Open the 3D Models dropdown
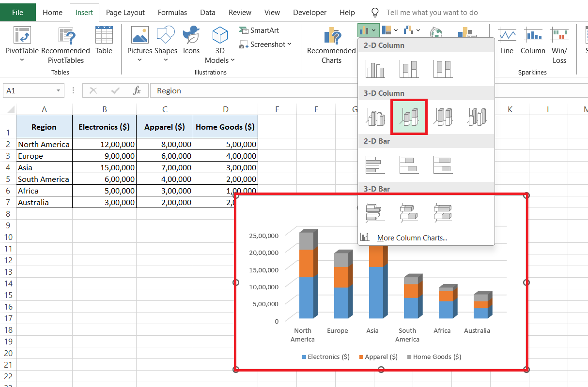This screenshot has width=588, height=387. tap(232, 60)
